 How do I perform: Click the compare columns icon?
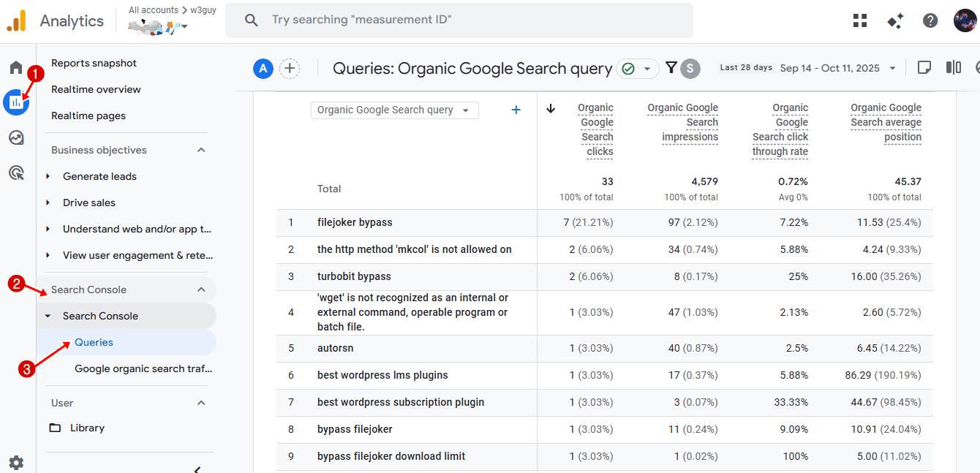954,68
